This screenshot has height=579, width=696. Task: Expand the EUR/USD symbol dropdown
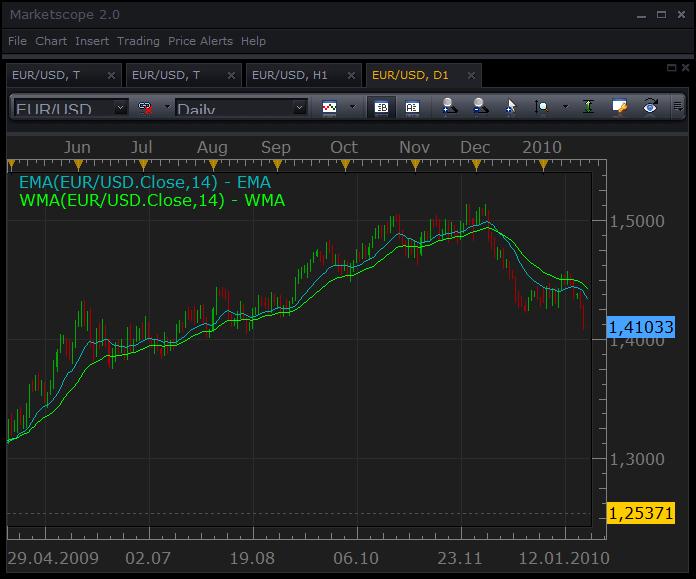(120, 107)
